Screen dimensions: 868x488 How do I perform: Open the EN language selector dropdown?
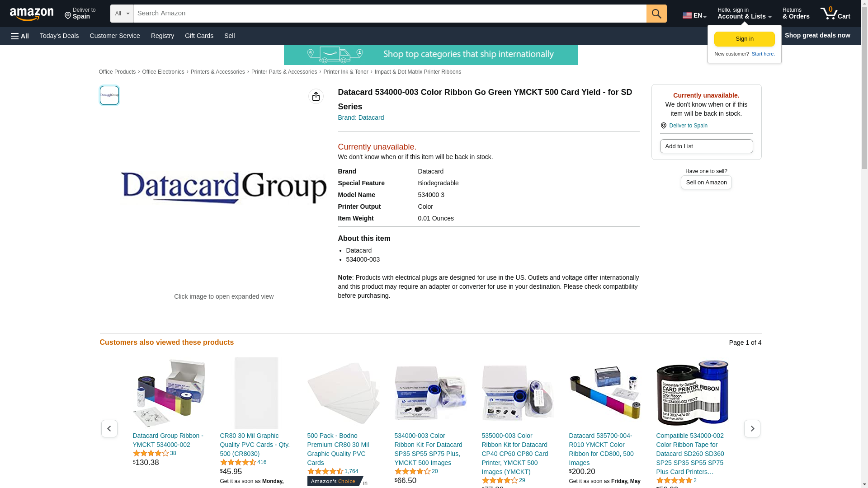pyautogui.click(x=694, y=15)
